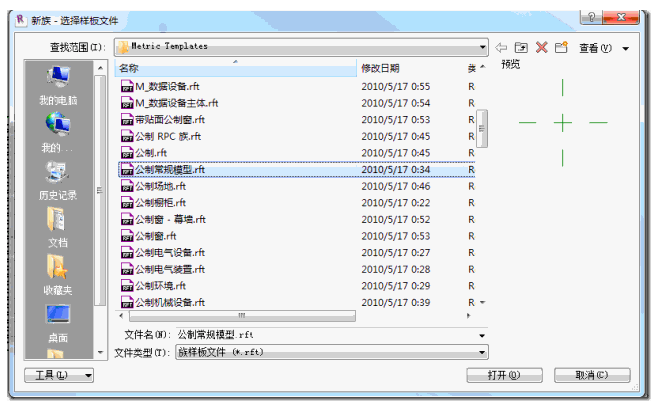Create a new folder
660x404 pixels.
pyautogui.click(x=561, y=47)
